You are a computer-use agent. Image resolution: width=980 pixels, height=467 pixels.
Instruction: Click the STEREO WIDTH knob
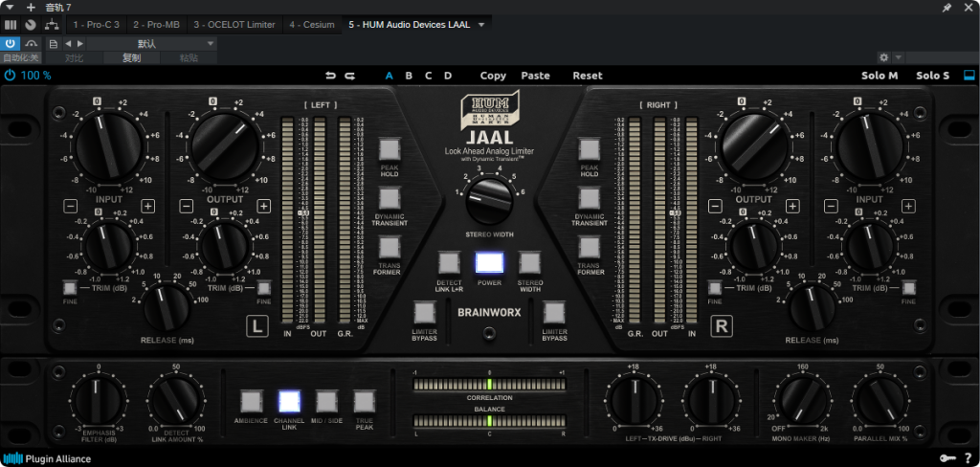click(x=489, y=201)
